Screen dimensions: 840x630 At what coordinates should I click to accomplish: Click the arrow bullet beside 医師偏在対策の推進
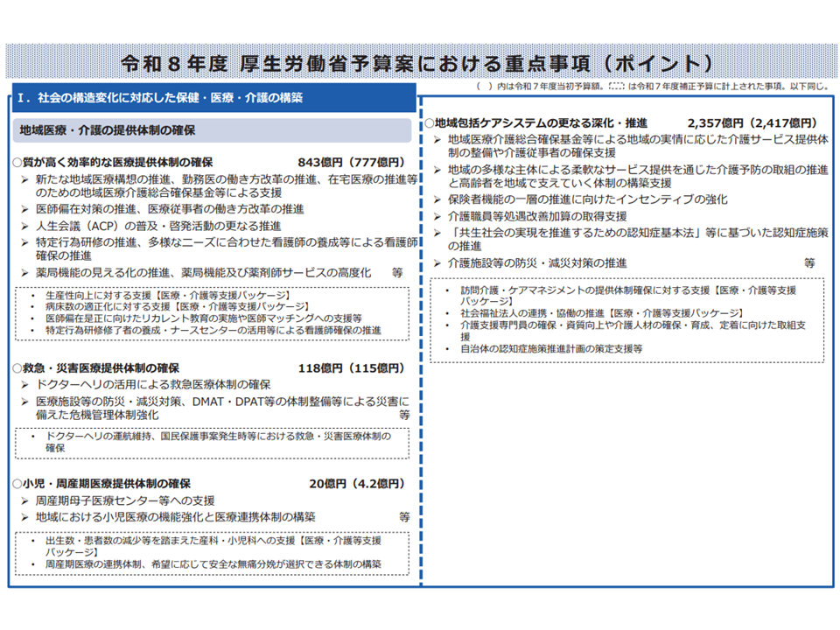coord(26,209)
